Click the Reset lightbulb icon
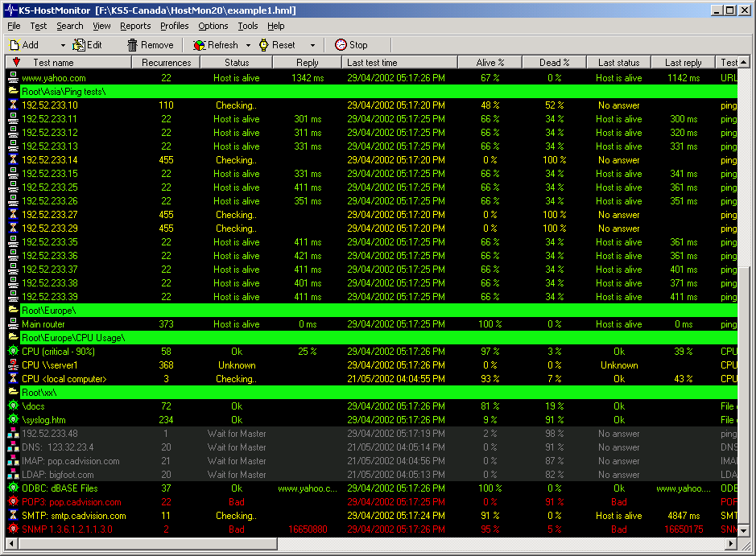The image size is (756, 556). 264,45
